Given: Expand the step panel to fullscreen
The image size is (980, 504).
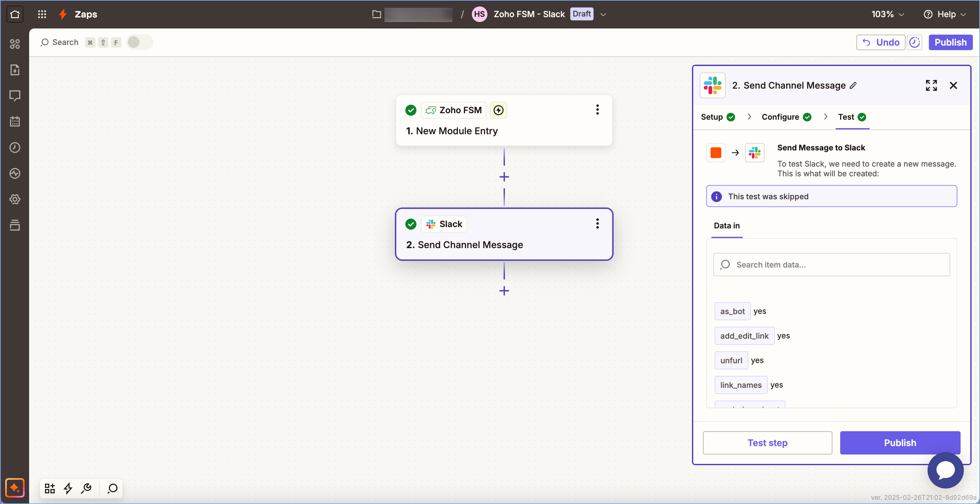Looking at the screenshot, I should [x=931, y=85].
